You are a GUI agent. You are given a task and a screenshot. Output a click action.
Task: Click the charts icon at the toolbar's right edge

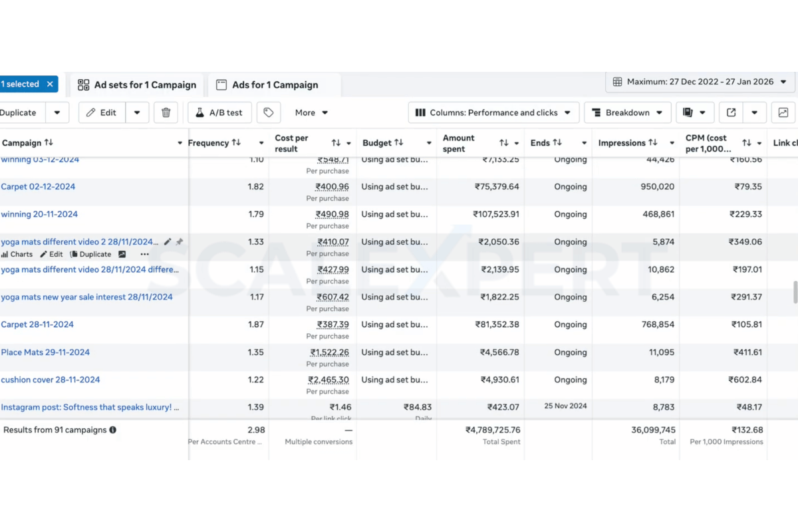(x=783, y=112)
